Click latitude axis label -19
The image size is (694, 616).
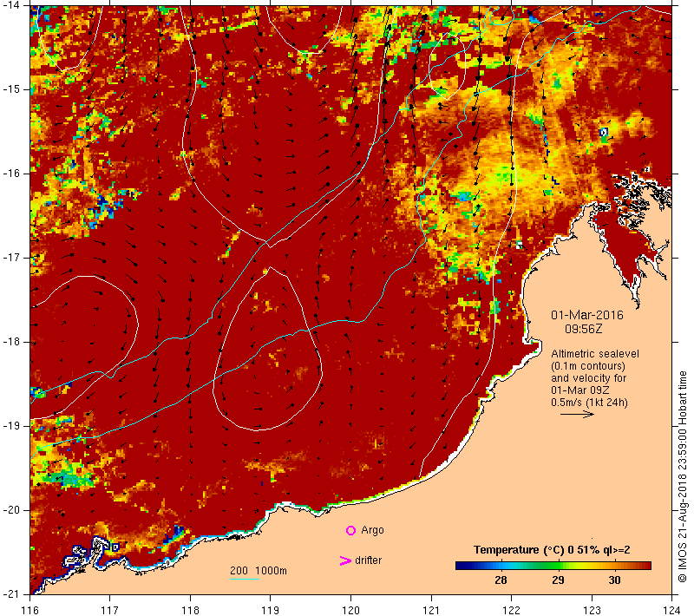pos(11,426)
